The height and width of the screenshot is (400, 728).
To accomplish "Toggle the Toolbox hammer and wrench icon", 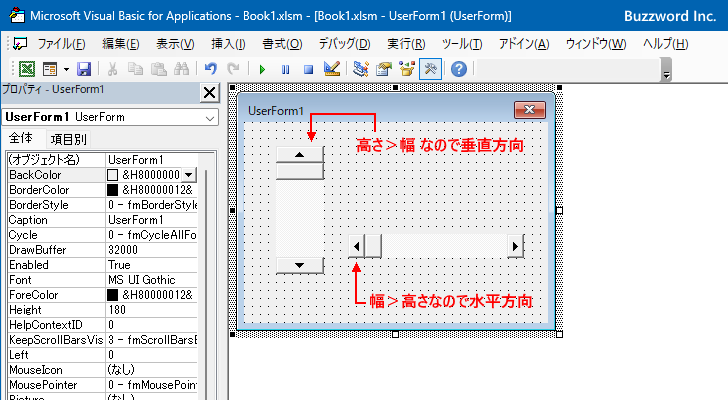I will (430, 70).
